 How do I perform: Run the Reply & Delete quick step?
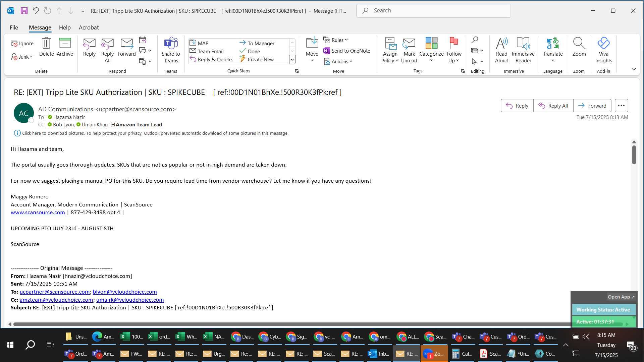211,59
